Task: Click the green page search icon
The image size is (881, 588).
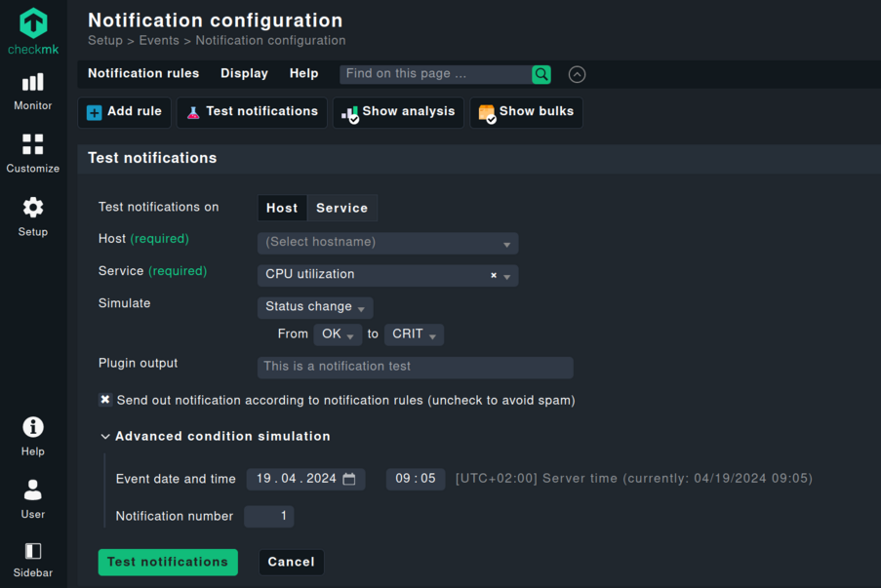Action: click(541, 74)
